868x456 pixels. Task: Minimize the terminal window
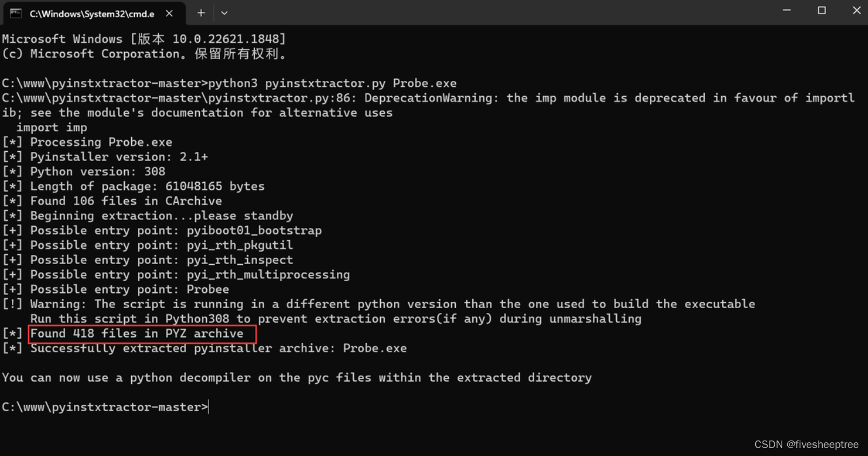coord(787,10)
